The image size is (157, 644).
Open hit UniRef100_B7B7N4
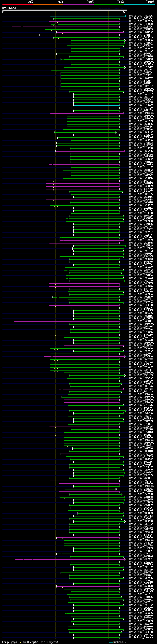click(141, 329)
